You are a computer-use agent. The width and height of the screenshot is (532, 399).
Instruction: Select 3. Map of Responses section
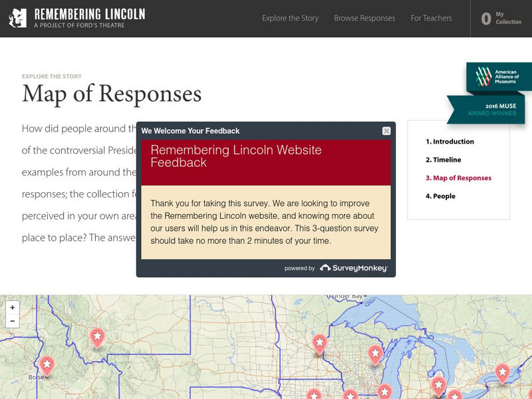[x=458, y=178]
